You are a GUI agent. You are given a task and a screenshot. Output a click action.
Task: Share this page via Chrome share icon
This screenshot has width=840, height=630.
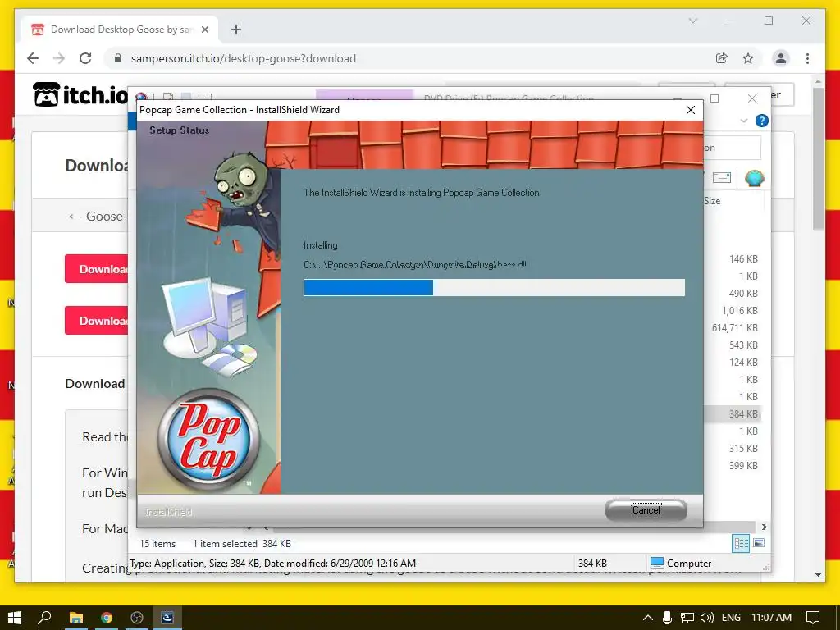click(x=722, y=58)
